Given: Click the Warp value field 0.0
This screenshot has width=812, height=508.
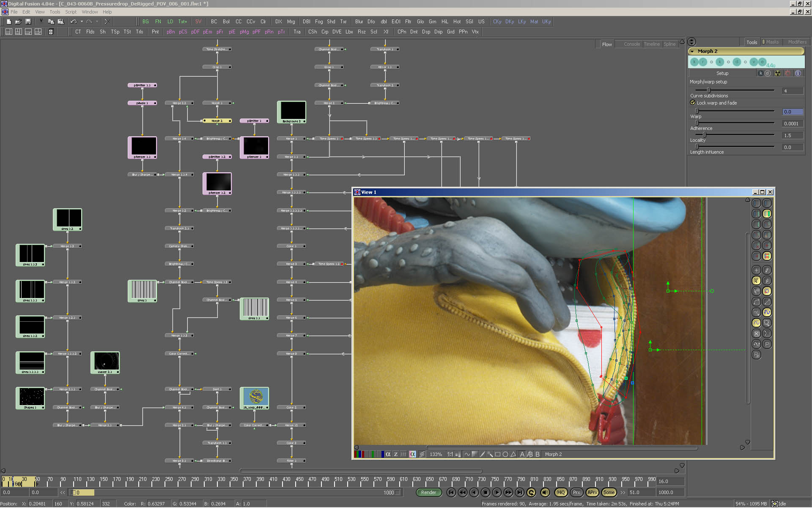Looking at the screenshot, I should 793,112.
